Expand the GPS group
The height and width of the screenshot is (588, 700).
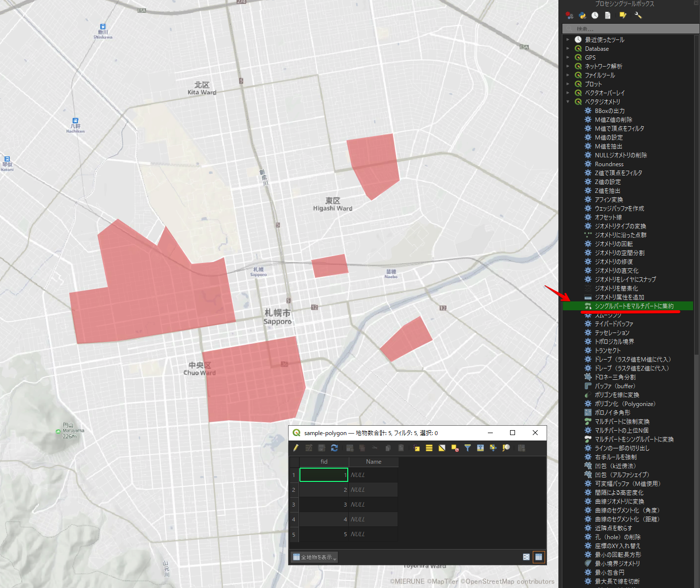(x=568, y=57)
